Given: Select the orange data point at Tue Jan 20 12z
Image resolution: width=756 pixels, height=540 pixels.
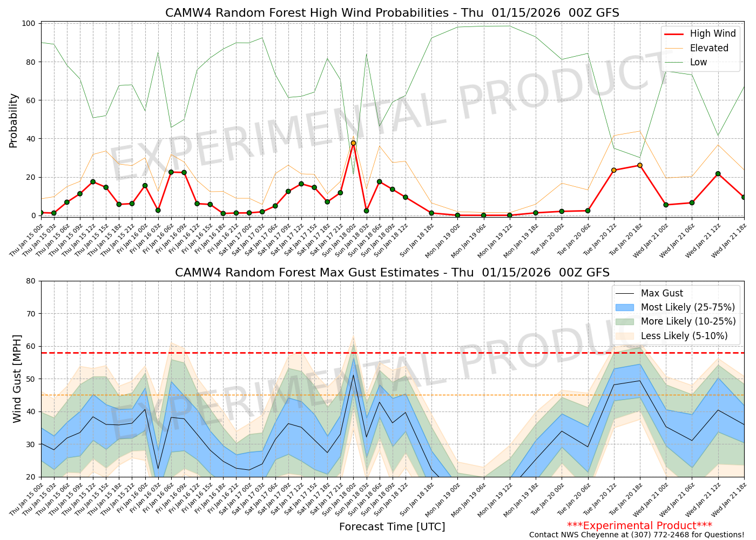Looking at the screenshot, I should (x=613, y=170).
